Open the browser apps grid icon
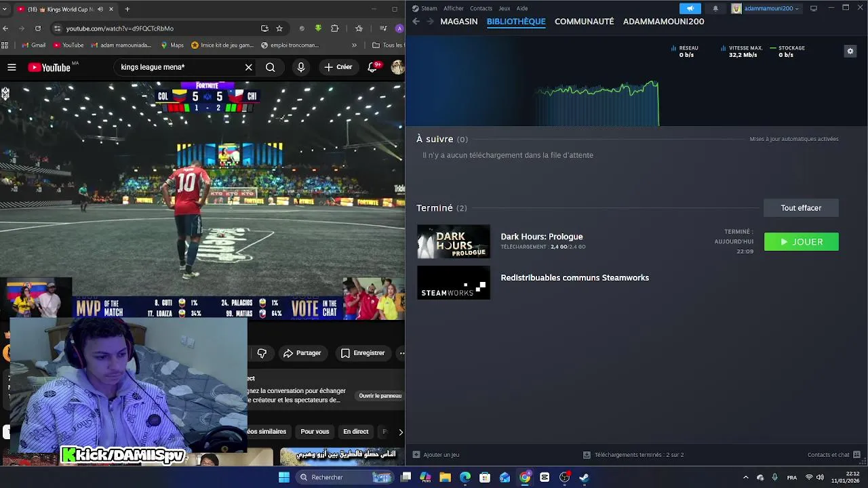Image resolution: width=868 pixels, height=488 pixels. coord(5,45)
